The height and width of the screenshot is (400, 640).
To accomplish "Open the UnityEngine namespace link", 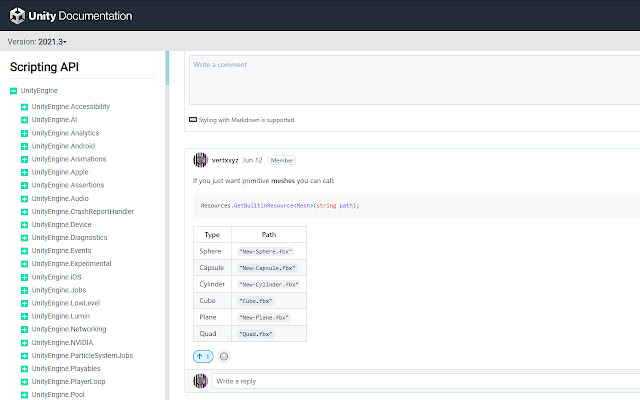I will pyautogui.click(x=39, y=91).
